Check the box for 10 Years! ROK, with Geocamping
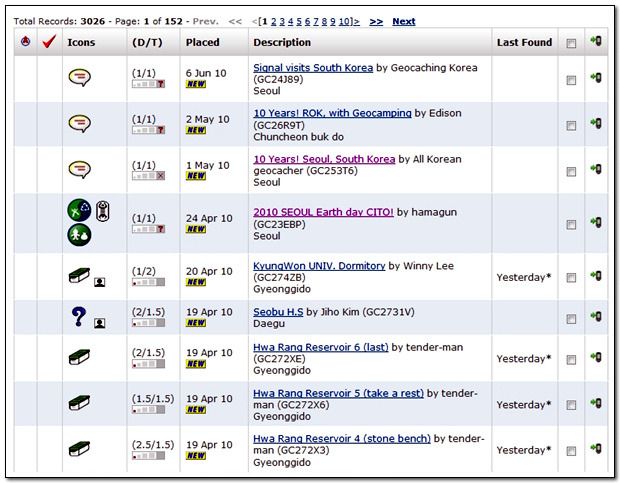Screen dimensions: 620x483 click(x=571, y=126)
